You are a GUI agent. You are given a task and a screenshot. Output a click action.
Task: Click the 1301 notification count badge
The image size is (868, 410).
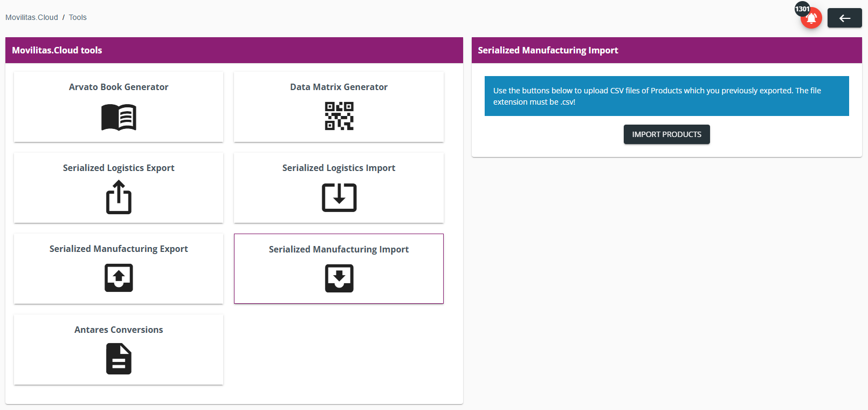[802, 9]
